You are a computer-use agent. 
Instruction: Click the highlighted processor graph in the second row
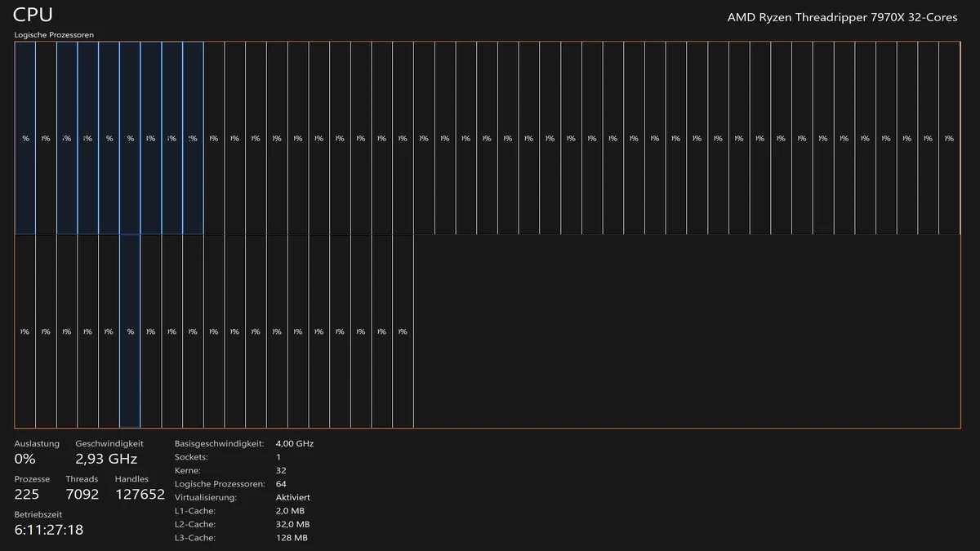pos(130,331)
